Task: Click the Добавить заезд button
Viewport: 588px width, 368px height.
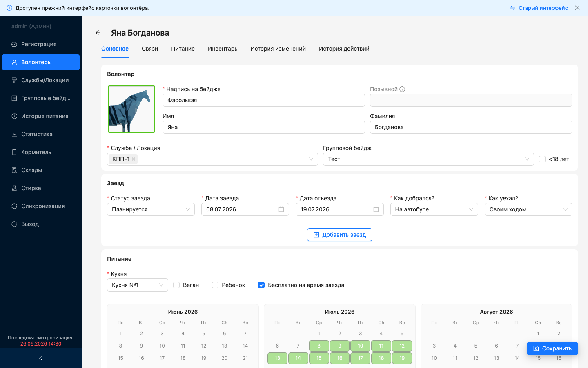Action: pos(340,235)
